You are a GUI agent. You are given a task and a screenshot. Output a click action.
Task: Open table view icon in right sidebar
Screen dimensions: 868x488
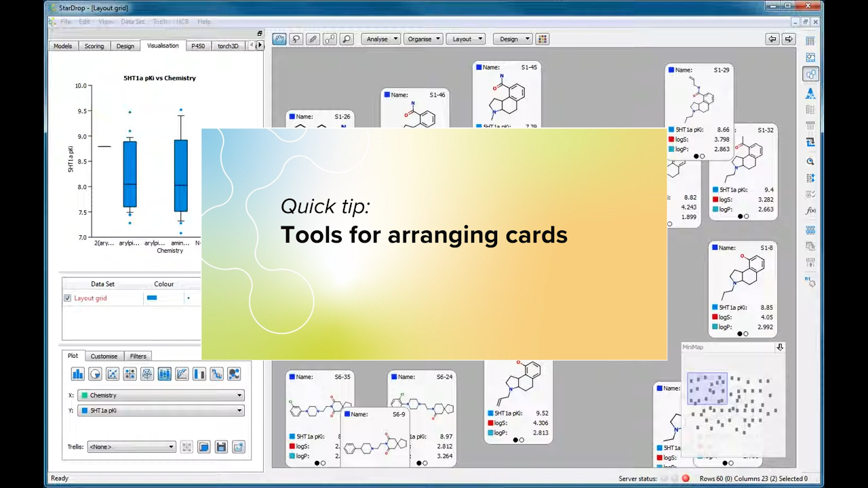pyautogui.click(x=810, y=41)
